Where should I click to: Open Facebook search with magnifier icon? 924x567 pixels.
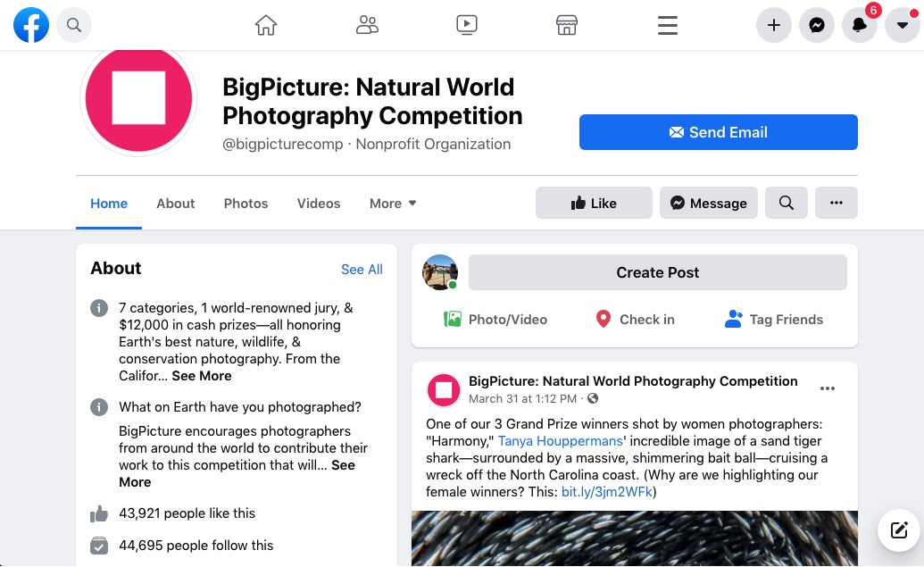(74, 25)
